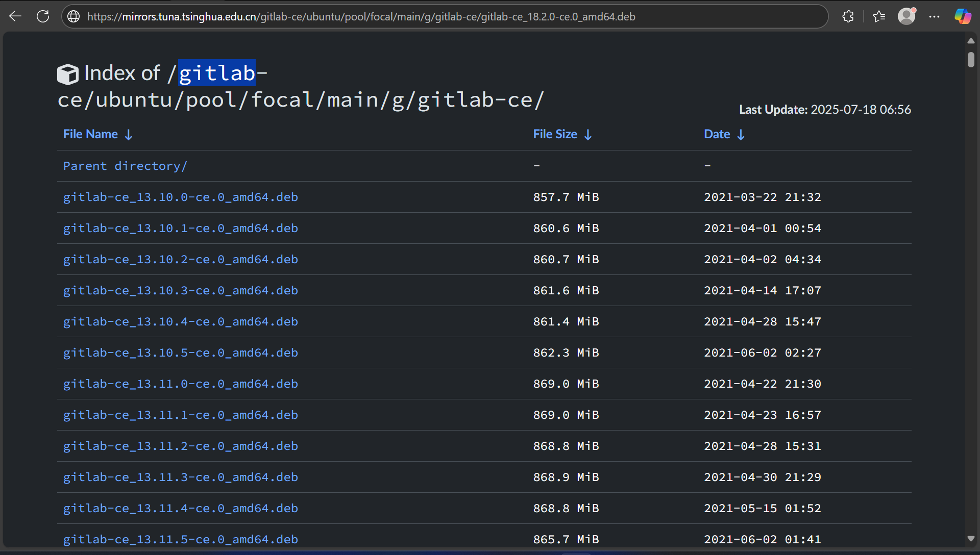The width and height of the screenshot is (980, 555).
Task: Click the date 2021-04-14 17:07
Action: (763, 290)
